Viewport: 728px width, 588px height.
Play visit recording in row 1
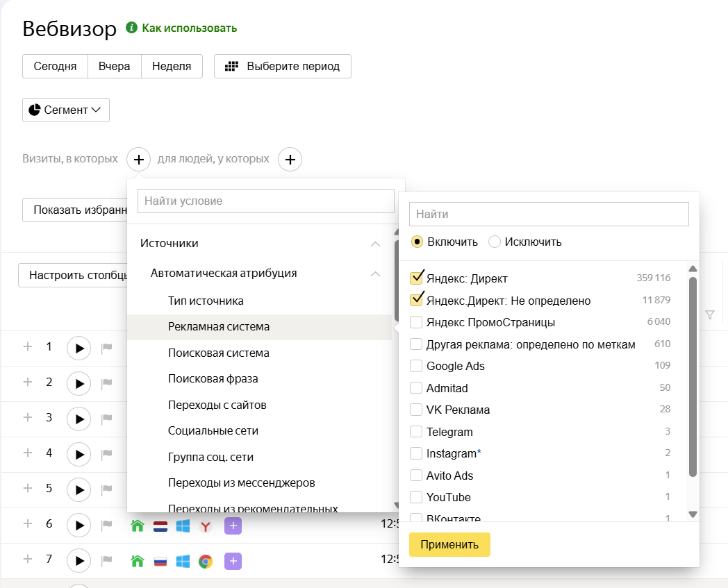click(79, 348)
